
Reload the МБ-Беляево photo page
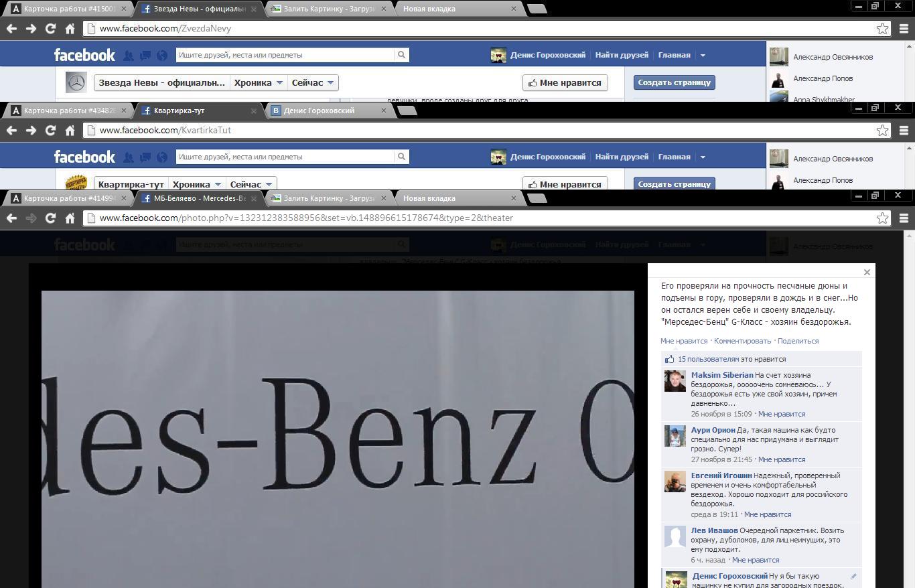50,218
